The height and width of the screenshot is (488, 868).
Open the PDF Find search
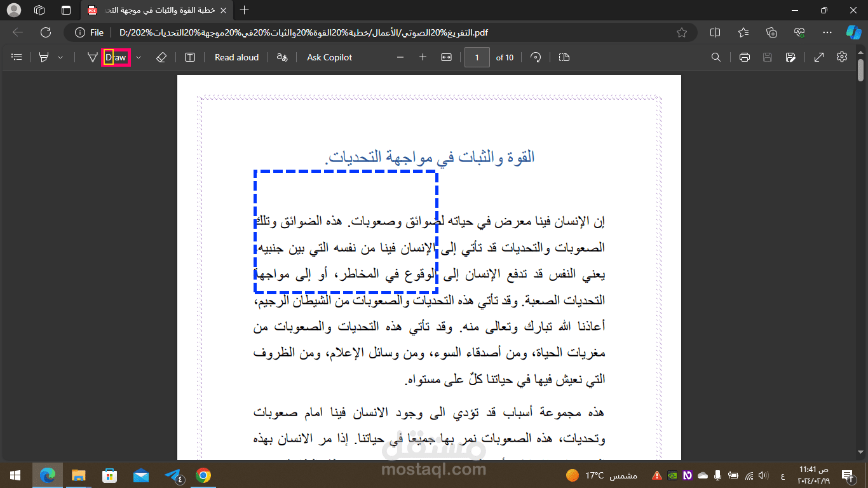716,57
